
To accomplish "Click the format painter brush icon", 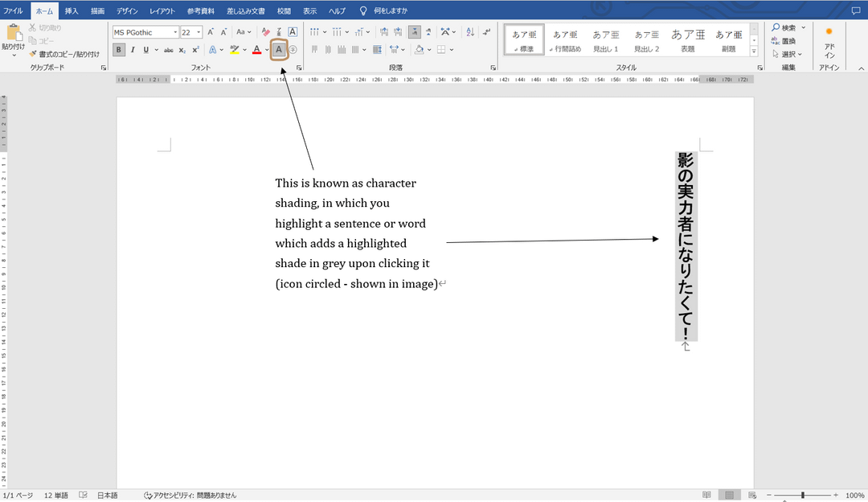I will (x=33, y=54).
